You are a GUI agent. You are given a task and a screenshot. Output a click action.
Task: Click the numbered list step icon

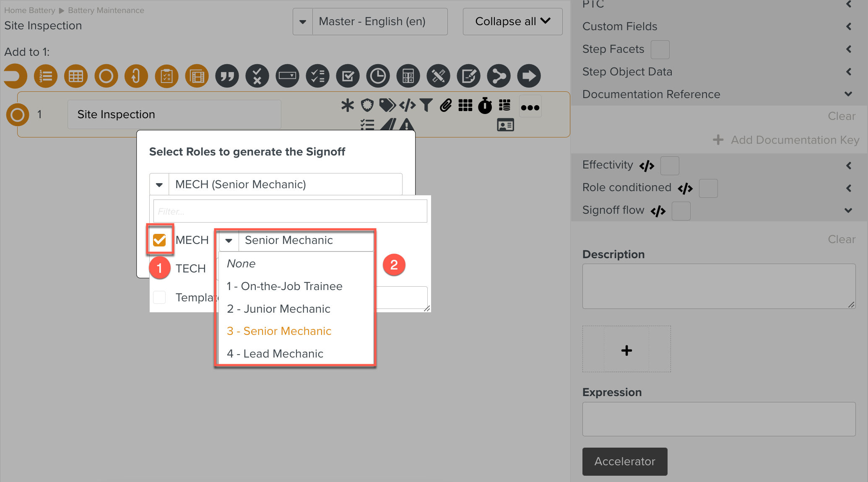coord(46,76)
